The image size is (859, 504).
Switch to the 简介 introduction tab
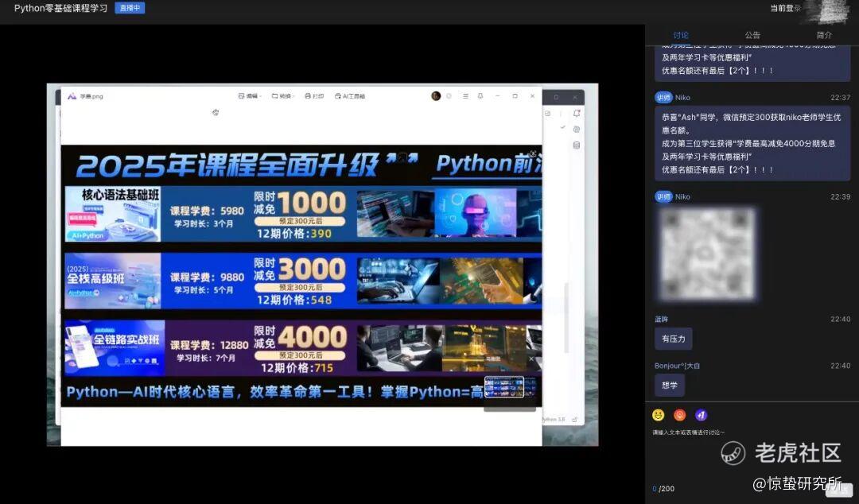pos(824,35)
